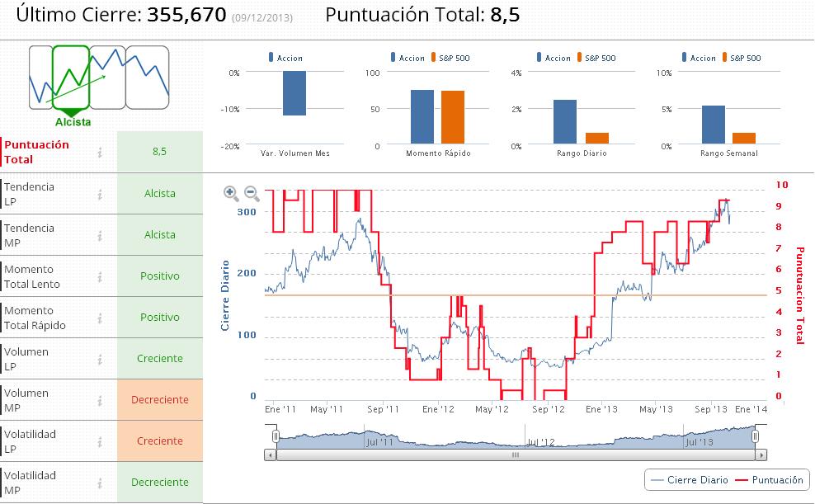815x504 pixels.
Task: Click left arrow of chart navigator scrollbar
Action: pos(271,455)
